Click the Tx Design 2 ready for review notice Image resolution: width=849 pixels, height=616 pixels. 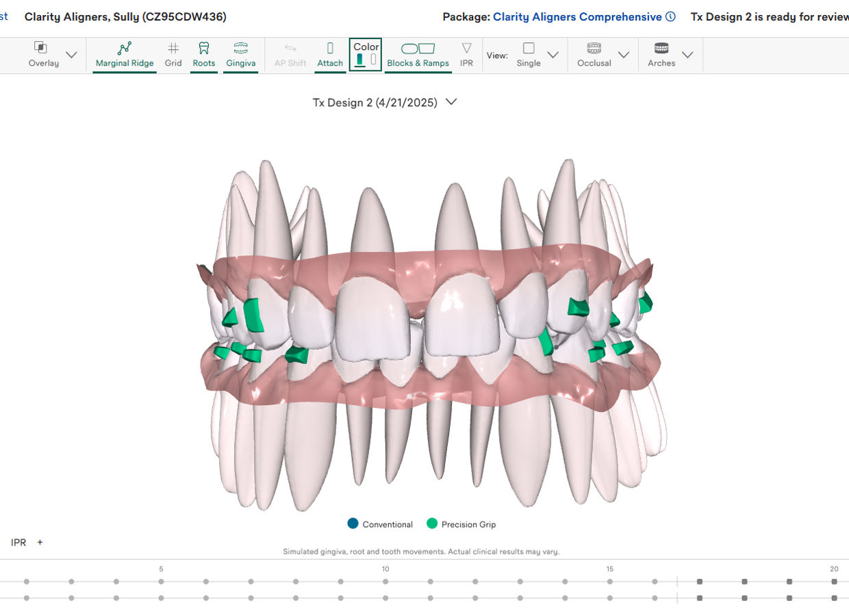point(770,16)
